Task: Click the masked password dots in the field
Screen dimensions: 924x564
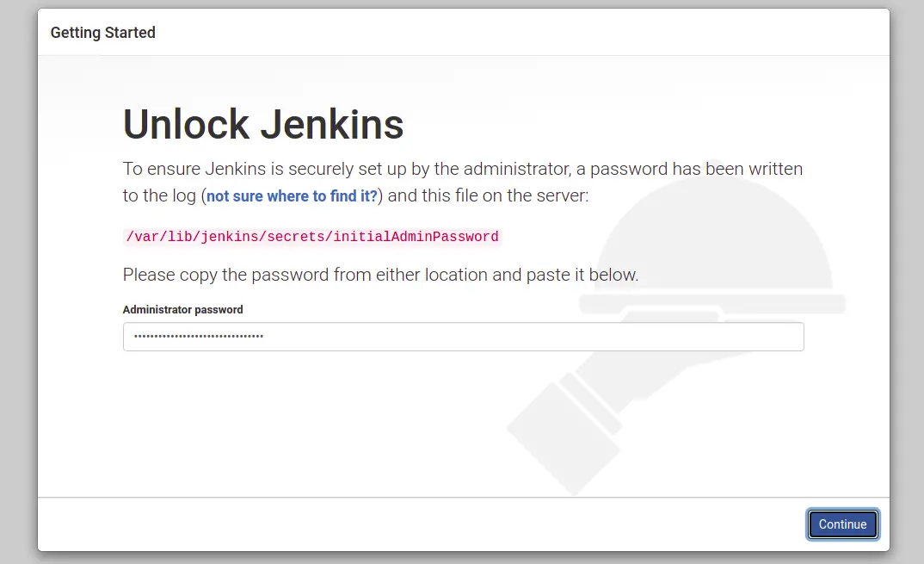Action: point(199,337)
